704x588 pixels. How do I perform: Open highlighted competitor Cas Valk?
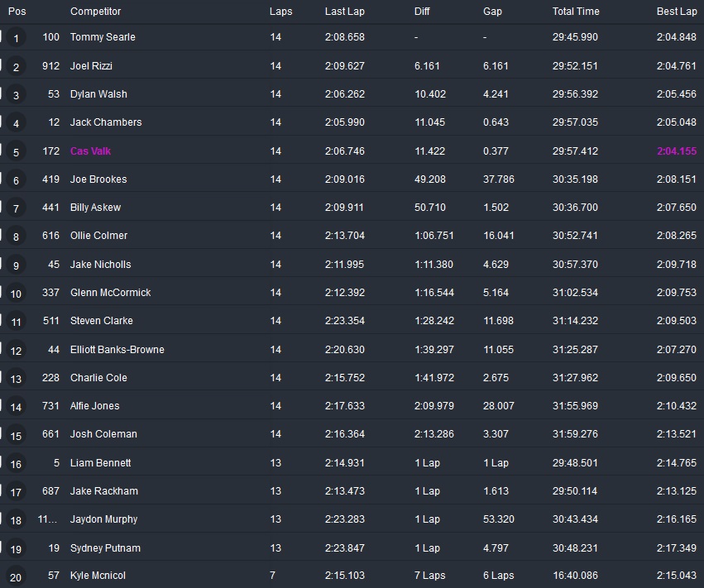tap(90, 151)
